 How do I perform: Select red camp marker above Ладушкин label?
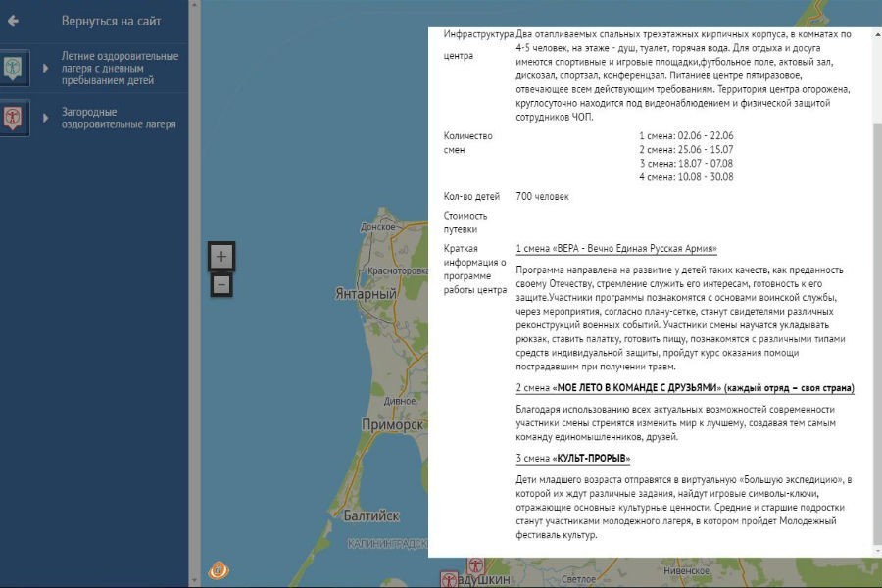[x=475, y=565]
